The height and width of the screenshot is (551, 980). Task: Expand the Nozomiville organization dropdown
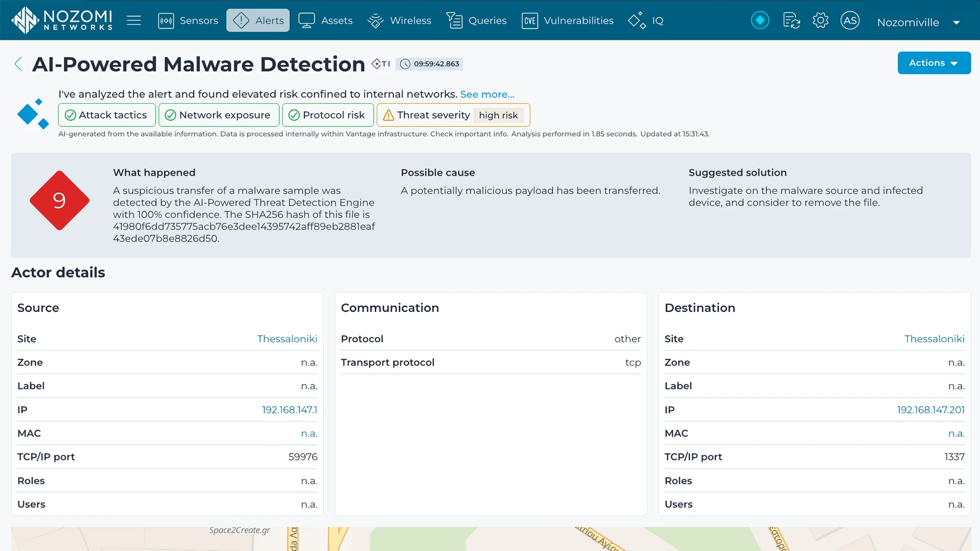(918, 22)
